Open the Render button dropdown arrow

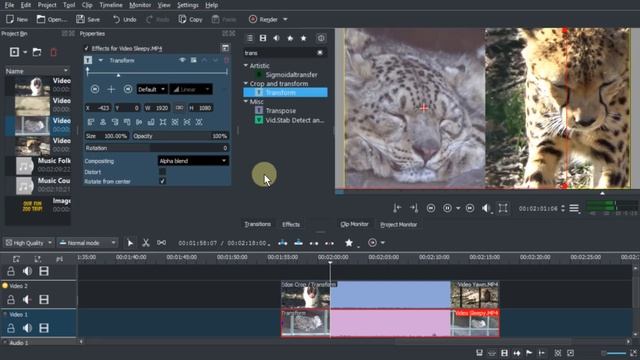[x=285, y=19]
